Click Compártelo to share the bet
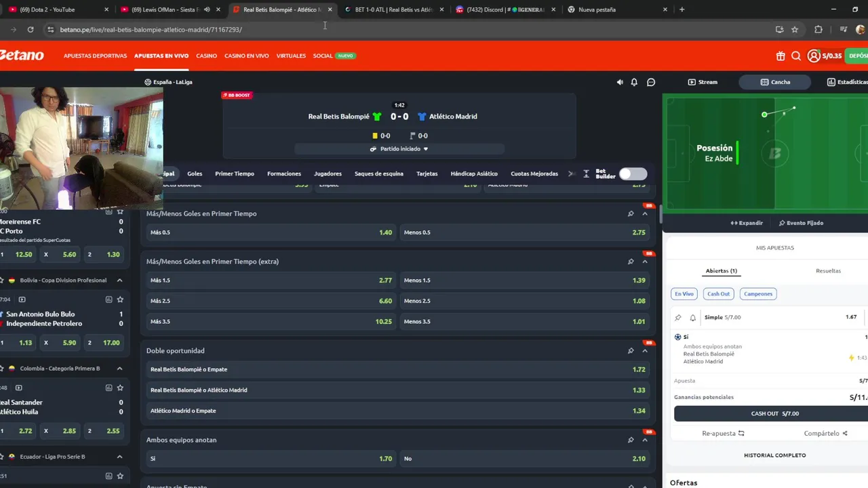Image resolution: width=868 pixels, height=488 pixels. (826, 433)
